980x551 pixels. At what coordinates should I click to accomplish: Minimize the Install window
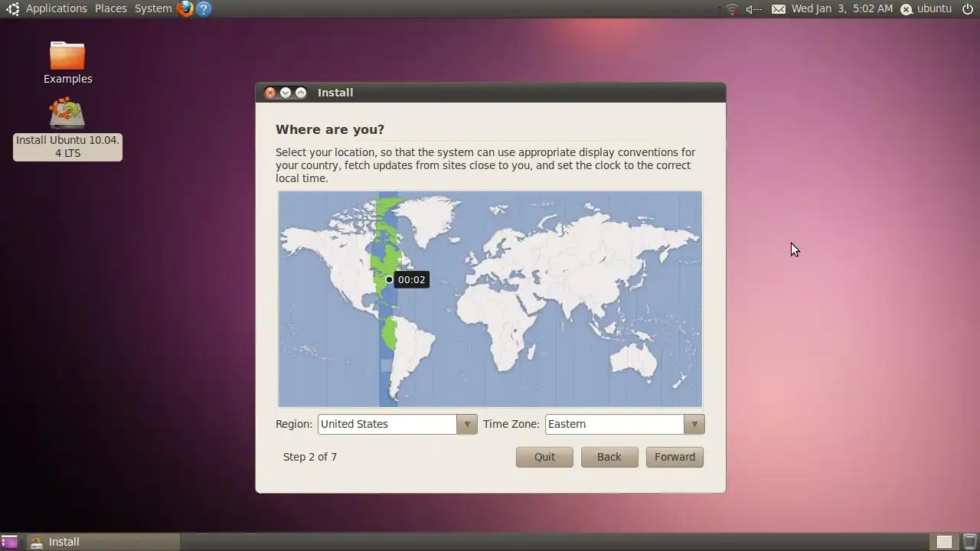click(x=286, y=93)
